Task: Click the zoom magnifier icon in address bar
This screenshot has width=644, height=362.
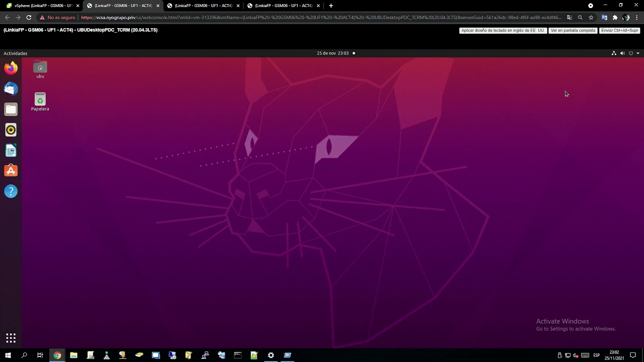Action: pyautogui.click(x=580, y=18)
